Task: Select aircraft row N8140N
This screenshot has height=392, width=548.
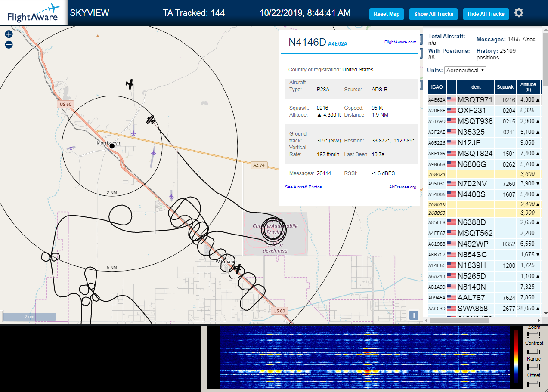Action: pos(484,287)
